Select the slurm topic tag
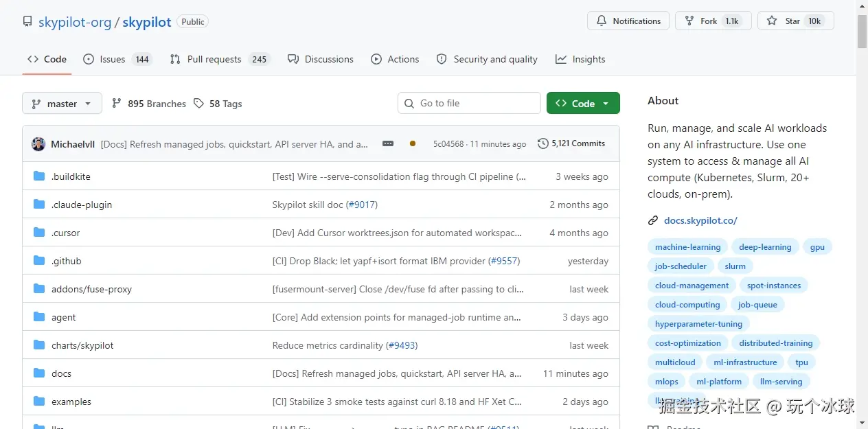This screenshot has width=868, height=429. (735, 266)
